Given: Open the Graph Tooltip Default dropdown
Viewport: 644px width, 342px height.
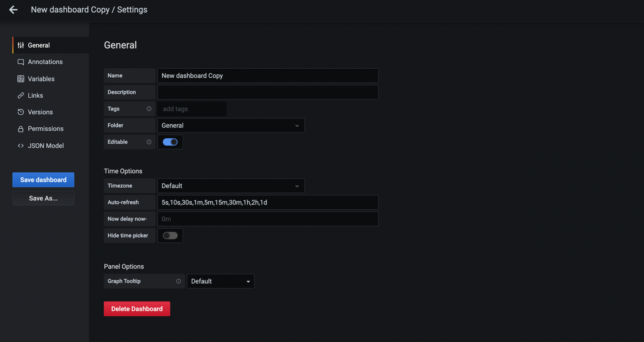Looking at the screenshot, I should pos(221,281).
